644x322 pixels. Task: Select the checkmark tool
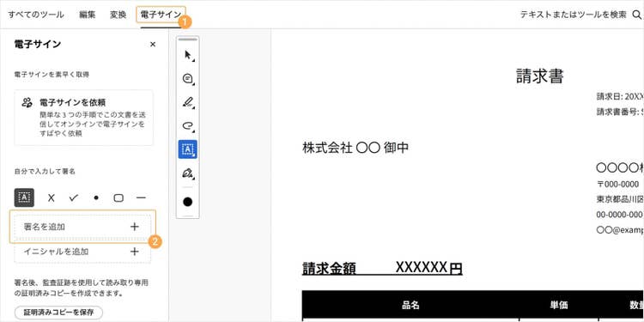(74, 198)
